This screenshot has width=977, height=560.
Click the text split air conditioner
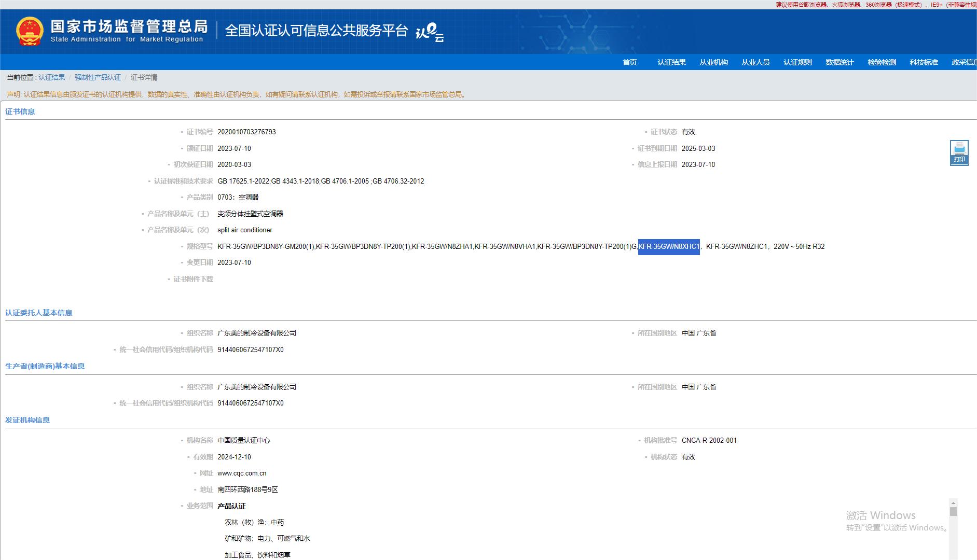coord(245,230)
